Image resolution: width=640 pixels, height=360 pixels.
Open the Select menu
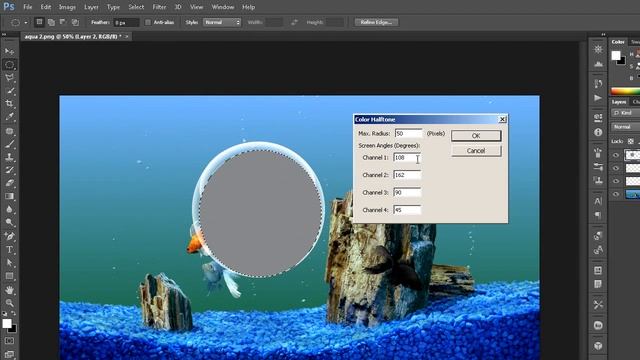pos(136,7)
